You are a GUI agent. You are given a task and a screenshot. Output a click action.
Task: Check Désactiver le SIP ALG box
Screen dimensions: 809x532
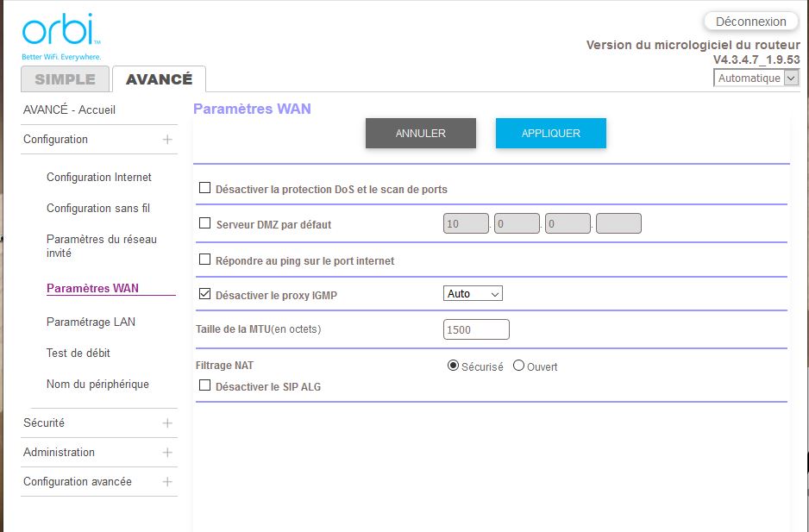pos(205,386)
